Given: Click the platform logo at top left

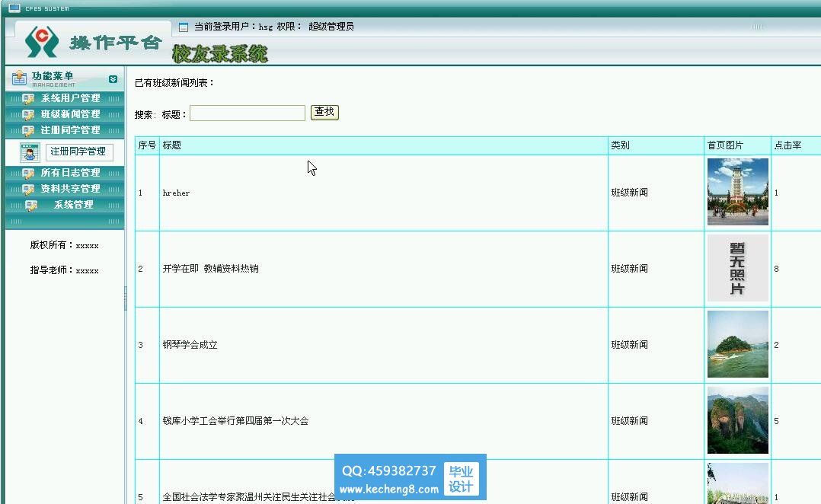Looking at the screenshot, I should point(41,42).
